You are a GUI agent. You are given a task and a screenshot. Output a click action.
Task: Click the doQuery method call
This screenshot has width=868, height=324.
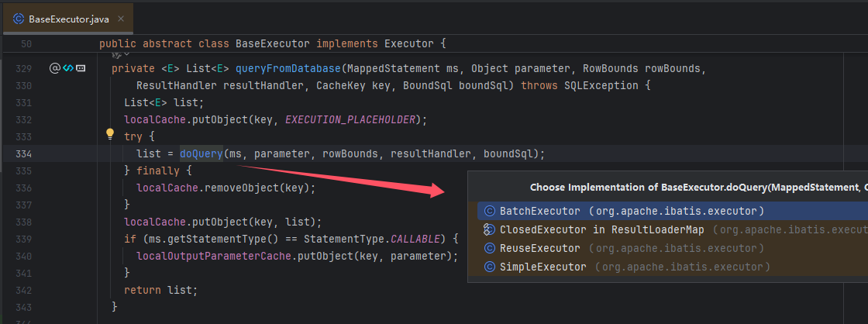[x=201, y=153]
